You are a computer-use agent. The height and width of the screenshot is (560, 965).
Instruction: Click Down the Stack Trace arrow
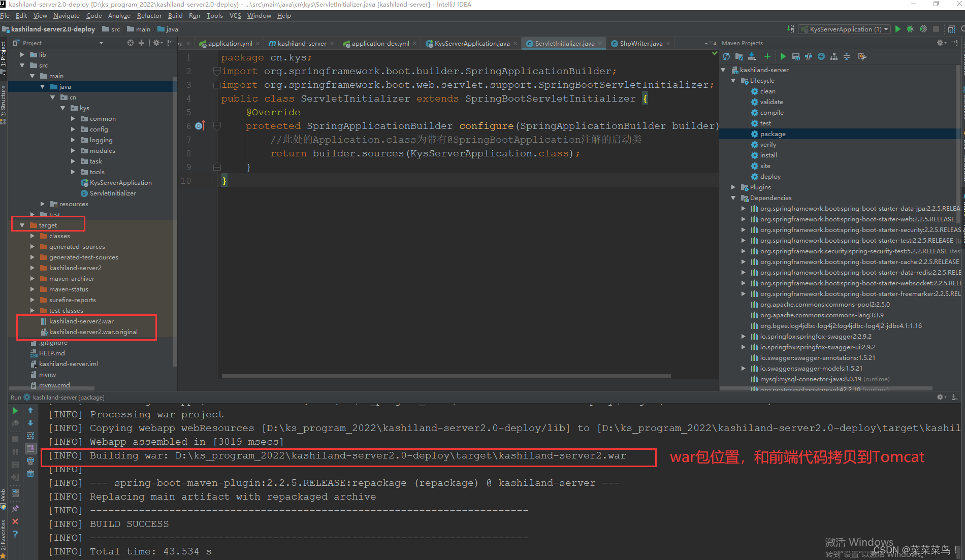pyautogui.click(x=30, y=423)
